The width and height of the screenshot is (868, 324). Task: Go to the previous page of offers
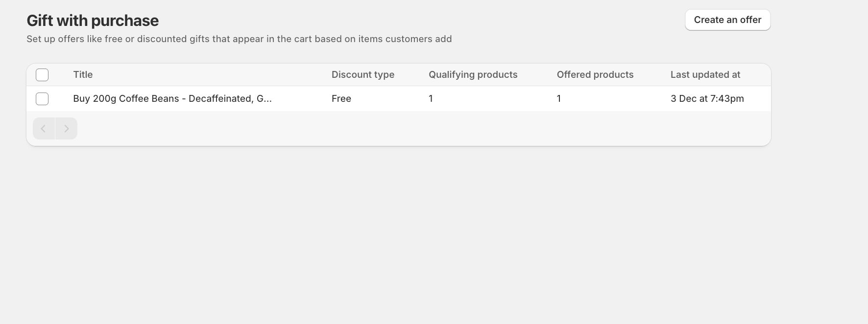click(44, 129)
